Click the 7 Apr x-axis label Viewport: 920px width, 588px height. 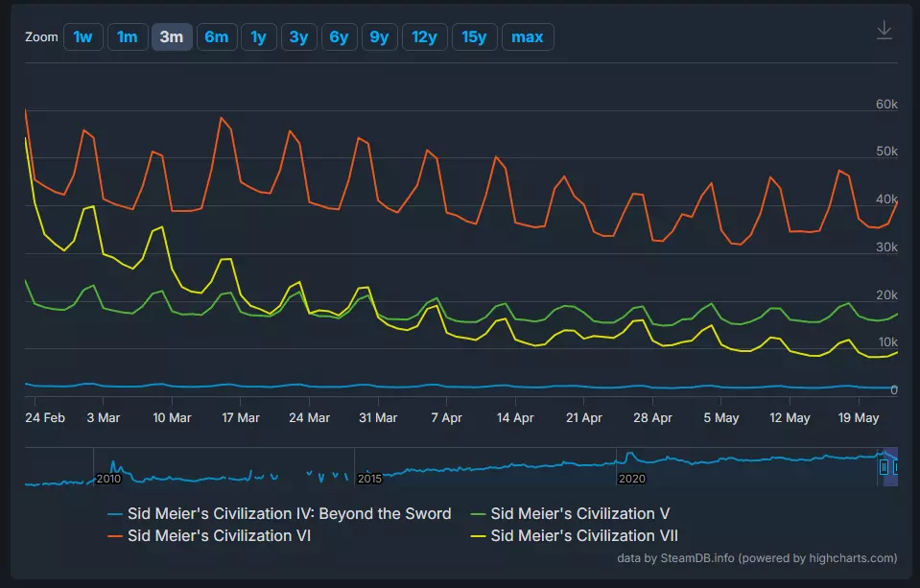tap(446, 418)
